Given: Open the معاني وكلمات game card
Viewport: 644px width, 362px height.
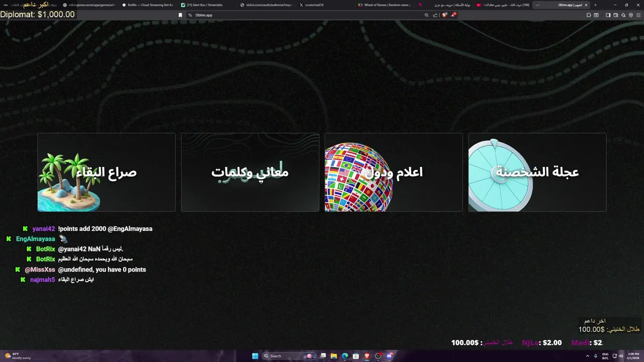Looking at the screenshot, I should click(250, 172).
